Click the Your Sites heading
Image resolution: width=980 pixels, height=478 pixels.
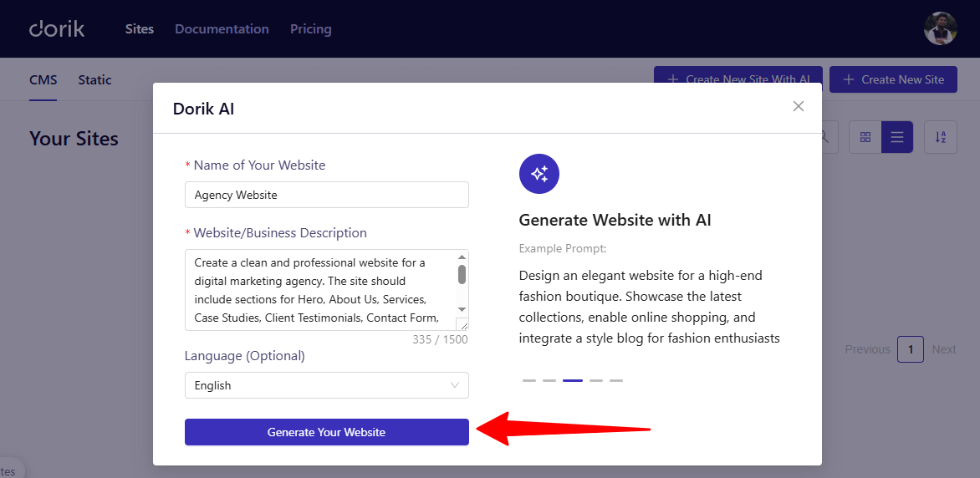[x=74, y=138]
